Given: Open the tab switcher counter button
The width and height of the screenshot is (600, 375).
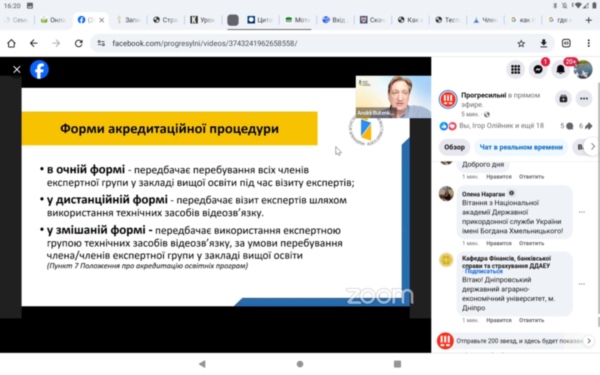Looking at the screenshot, I should (x=566, y=43).
